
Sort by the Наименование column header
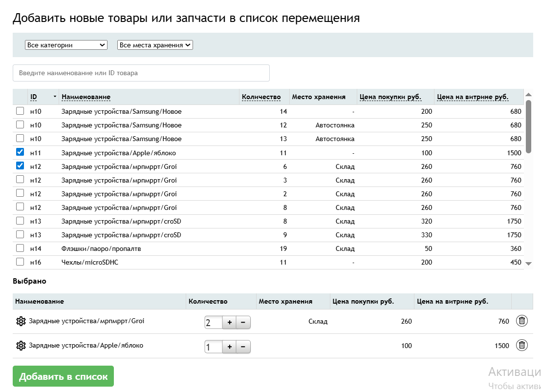(86, 97)
